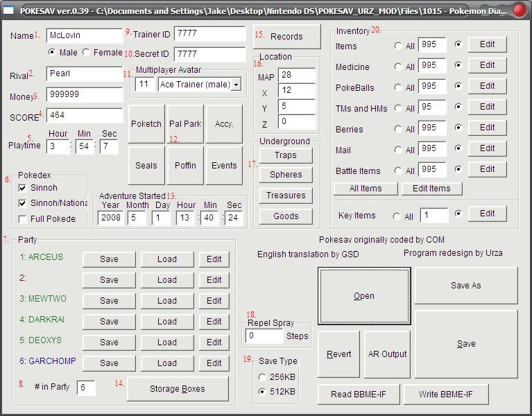The width and height of the screenshot is (532, 416).
Task: Click the Write BBME-IF button
Action: (445, 395)
